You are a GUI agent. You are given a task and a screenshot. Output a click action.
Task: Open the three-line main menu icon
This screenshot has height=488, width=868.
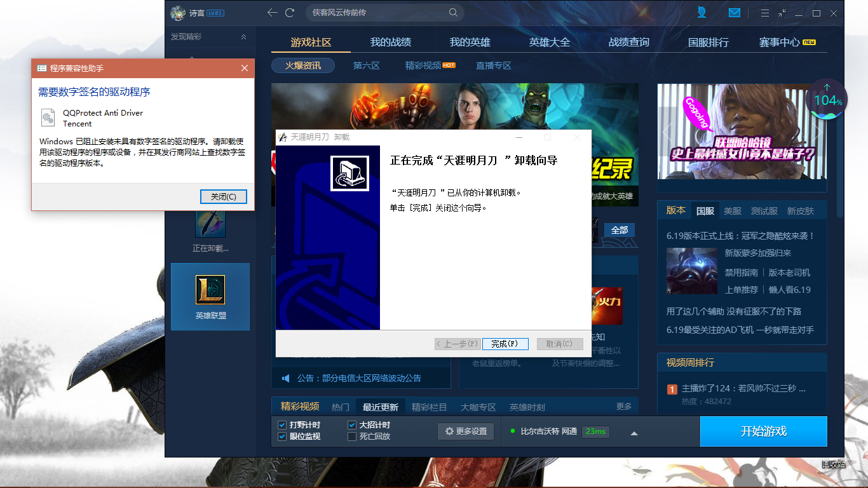point(765,13)
